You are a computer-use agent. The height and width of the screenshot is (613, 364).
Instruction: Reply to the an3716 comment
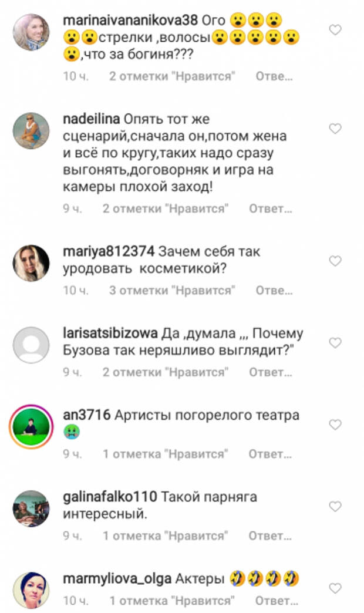270,454
